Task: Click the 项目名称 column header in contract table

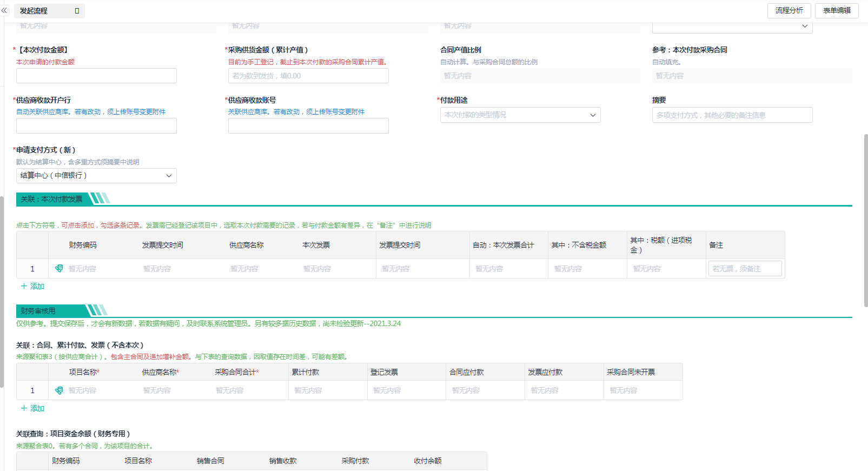Action: coord(84,372)
